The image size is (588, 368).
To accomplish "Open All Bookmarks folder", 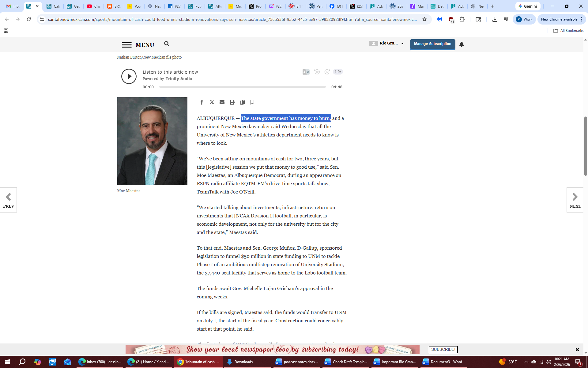I will 568,31.
